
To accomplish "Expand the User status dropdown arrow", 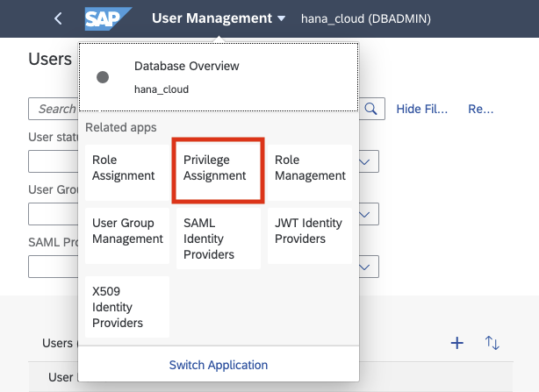I will 364,161.
